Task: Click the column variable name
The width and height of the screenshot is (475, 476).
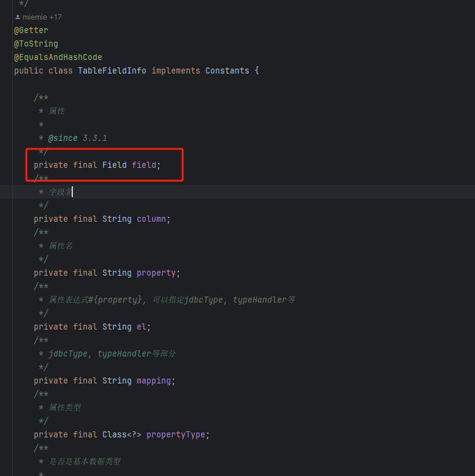Action: coord(151,219)
